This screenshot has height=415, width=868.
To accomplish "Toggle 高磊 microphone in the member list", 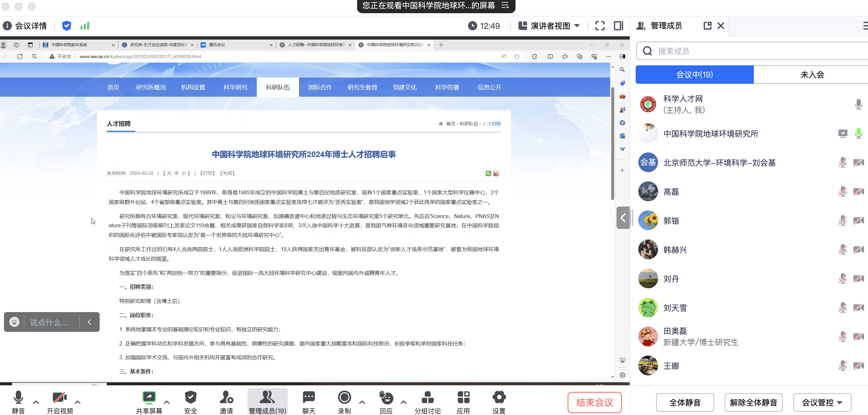I will (842, 192).
